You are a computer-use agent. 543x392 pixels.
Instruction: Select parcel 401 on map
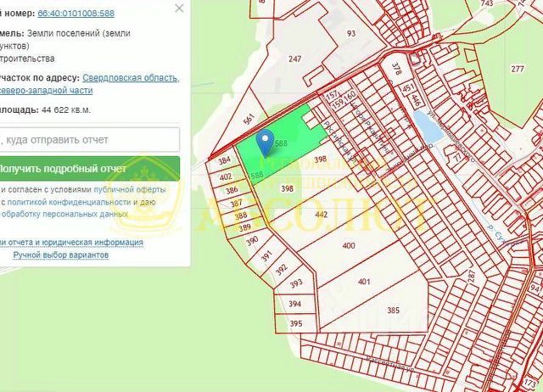pyautogui.click(x=364, y=282)
